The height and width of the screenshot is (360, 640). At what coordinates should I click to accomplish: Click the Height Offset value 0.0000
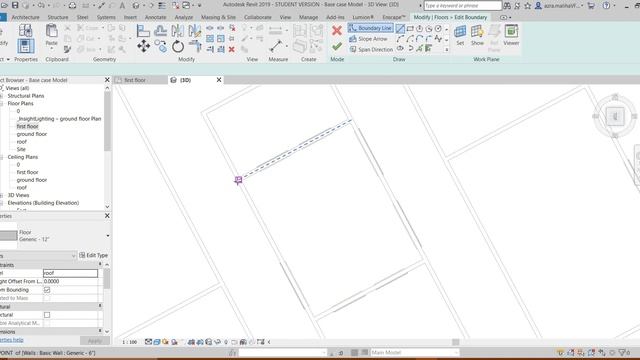click(70, 281)
